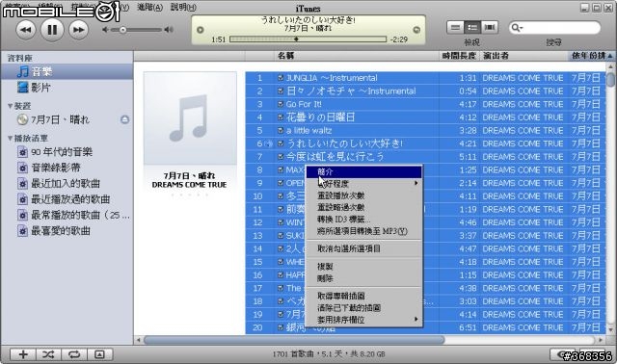The width and height of the screenshot is (617, 364).
Task: Sort by the 名稱 column header
Action: click(356, 56)
